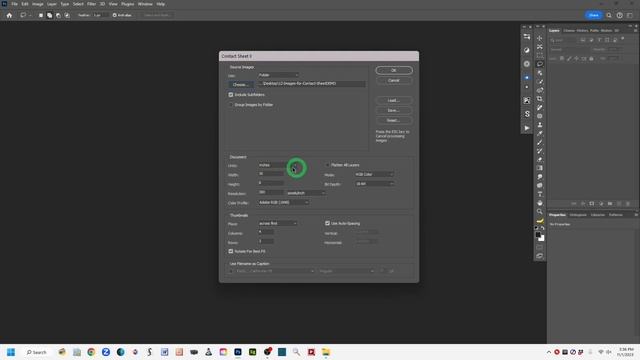Click the Resolution input field
Viewport: 640px width, 360px height.
pos(271,193)
